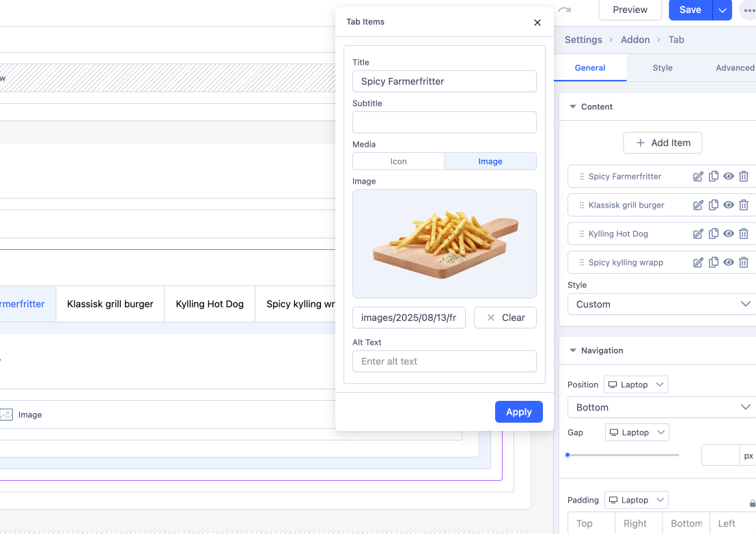Click the Apply button
This screenshot has width=756, height=534.
[518, 412]
